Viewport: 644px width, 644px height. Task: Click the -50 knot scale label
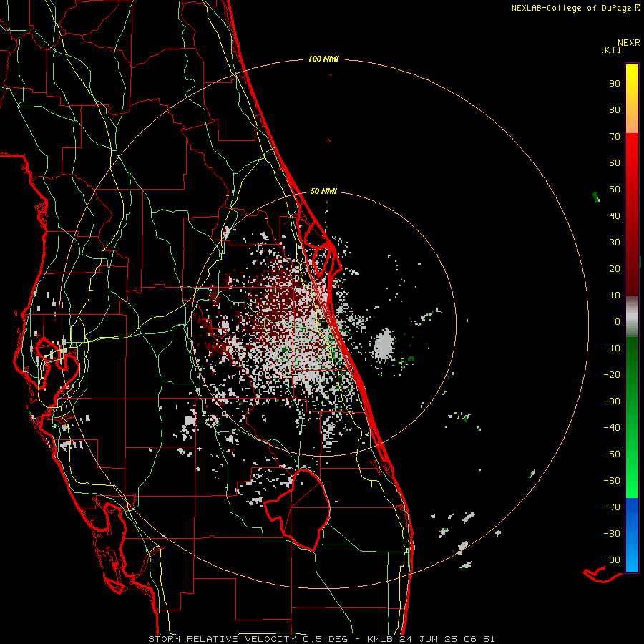point(612,454)
